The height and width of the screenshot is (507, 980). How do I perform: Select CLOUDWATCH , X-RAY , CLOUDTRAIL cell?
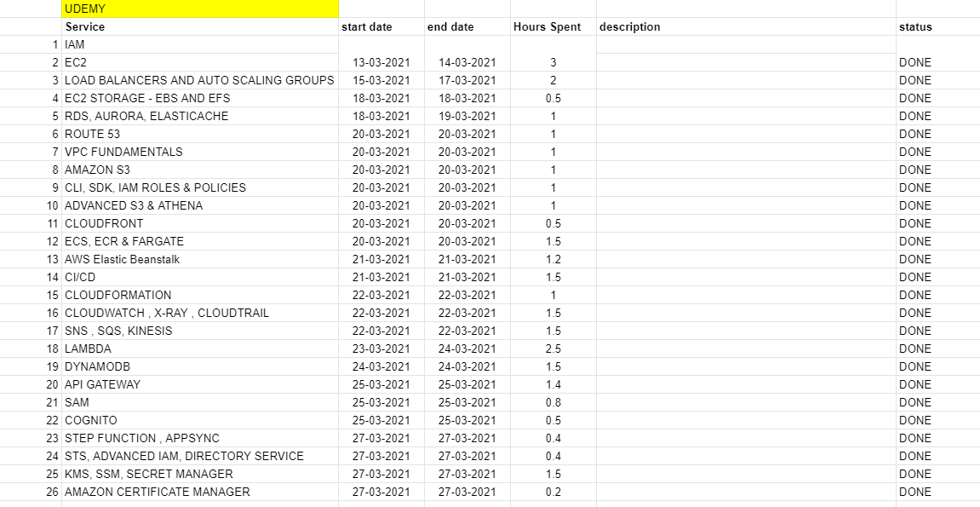coord(200,314)
